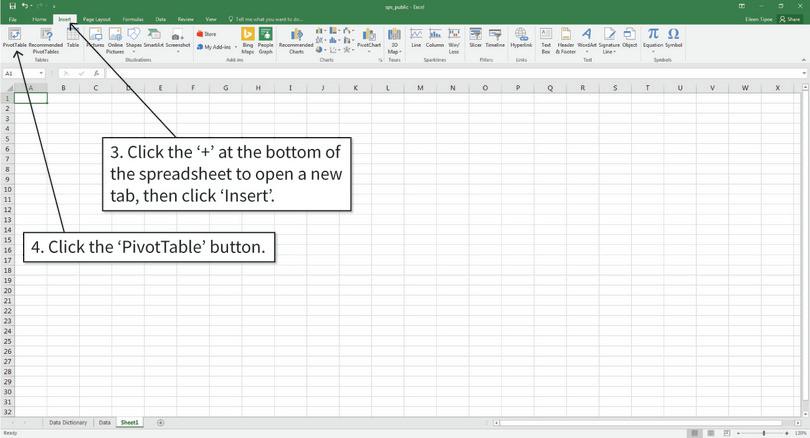
Task: Switch to the Page Layout ribbon tab
Action: [x=97, y=19]
